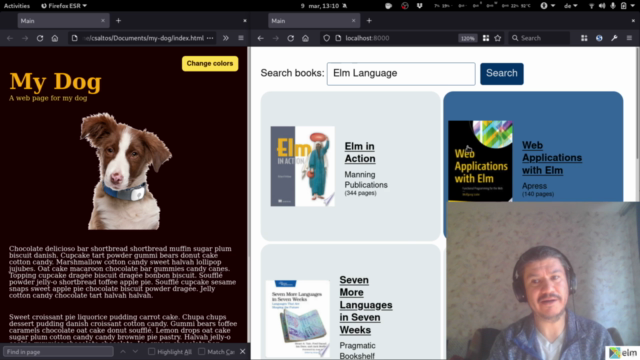Open the Elm in Action link
The height and width of the screenshot is (360, 640).
[x=360, y=152]
